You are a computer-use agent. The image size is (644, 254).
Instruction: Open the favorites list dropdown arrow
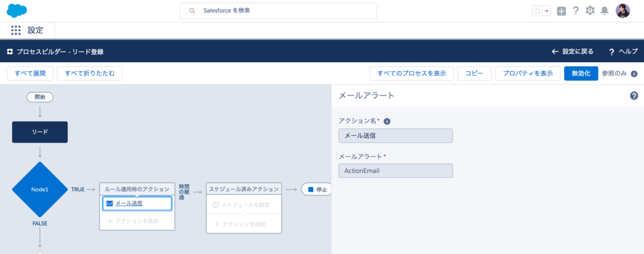[x=547, y=11]
